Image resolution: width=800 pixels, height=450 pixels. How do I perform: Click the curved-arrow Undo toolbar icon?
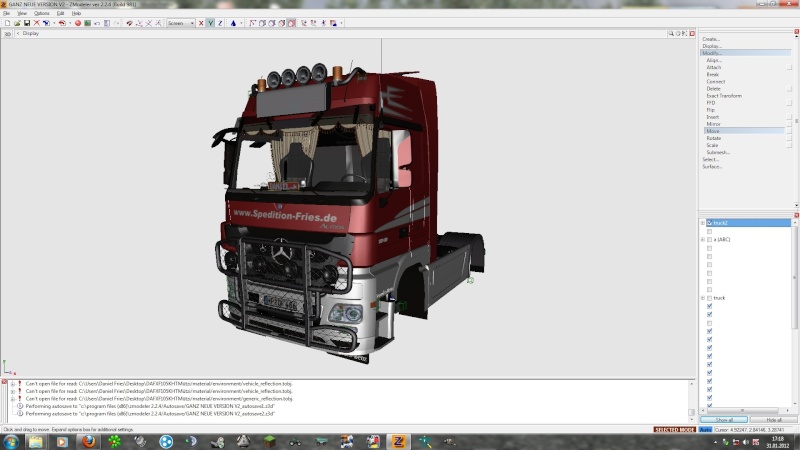point(97,23)
